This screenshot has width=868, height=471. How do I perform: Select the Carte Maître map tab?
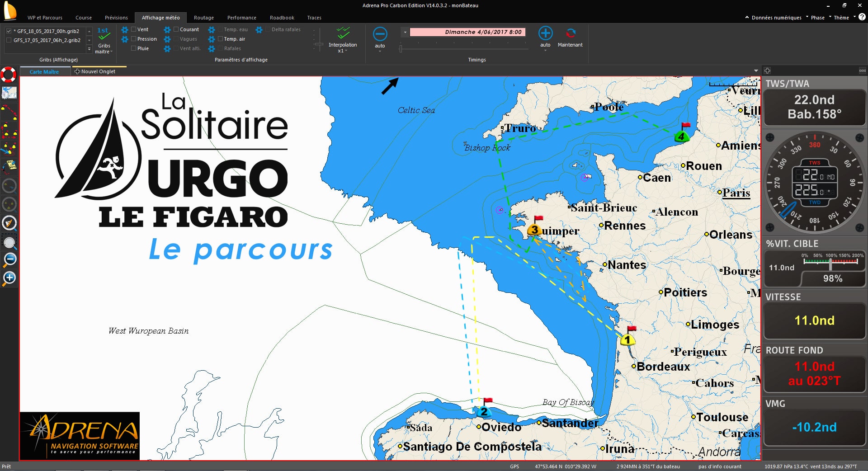[44, 71]
